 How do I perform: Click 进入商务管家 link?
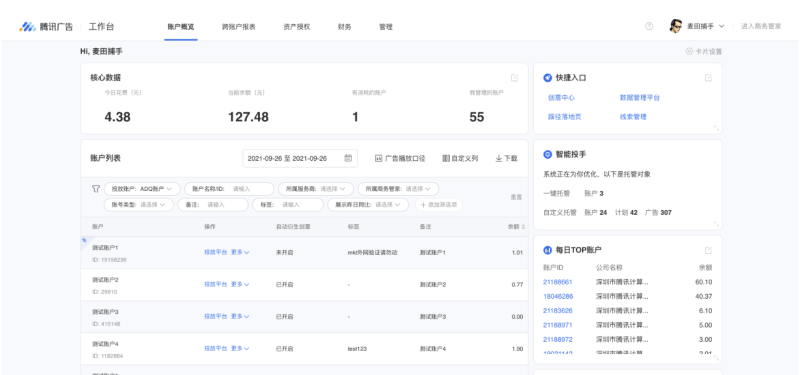tap(761, 26)
